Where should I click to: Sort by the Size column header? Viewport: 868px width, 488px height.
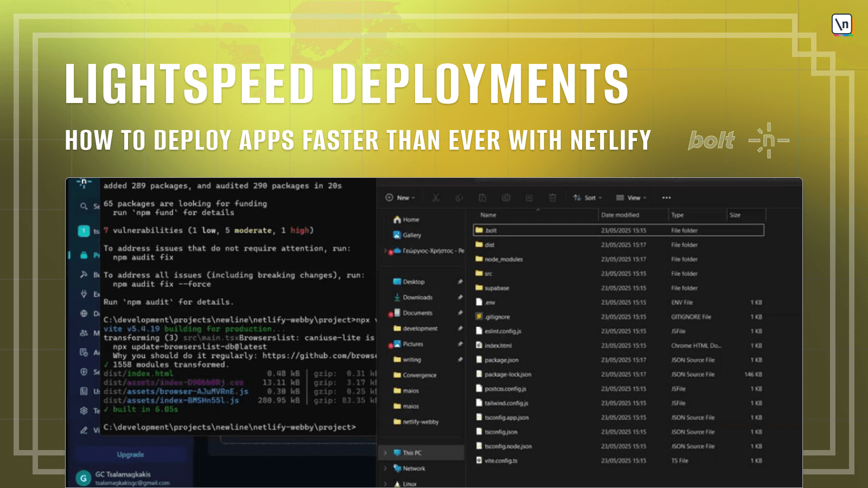pyautogui.click(x=735, y=215)
